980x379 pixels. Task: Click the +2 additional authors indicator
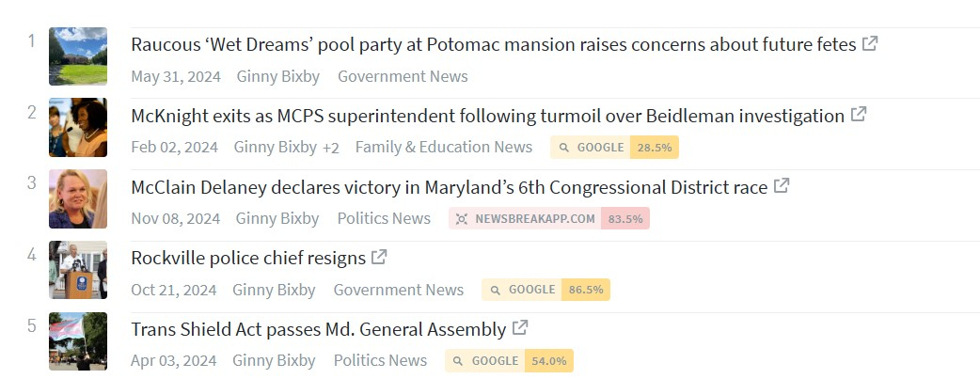[330, 148]
